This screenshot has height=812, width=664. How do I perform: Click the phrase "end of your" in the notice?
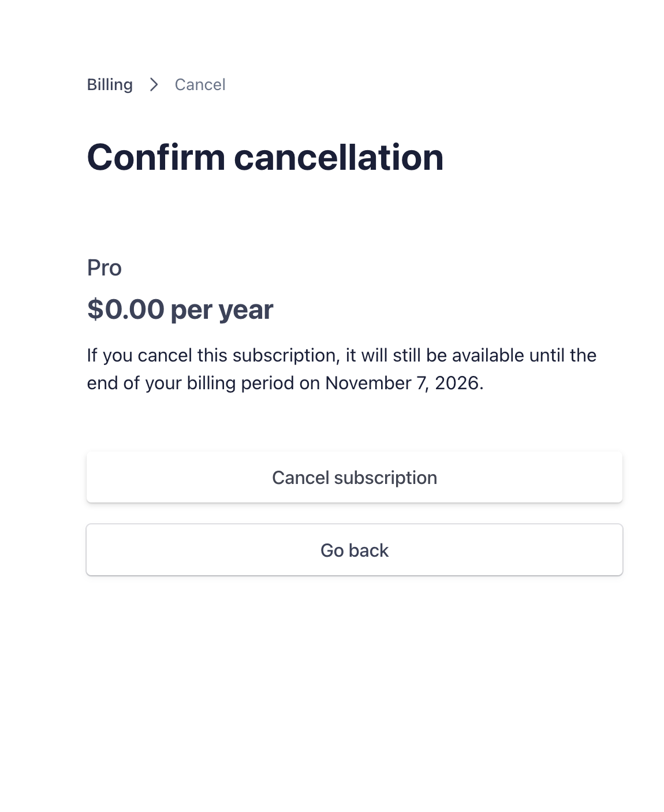coord(134,383)
